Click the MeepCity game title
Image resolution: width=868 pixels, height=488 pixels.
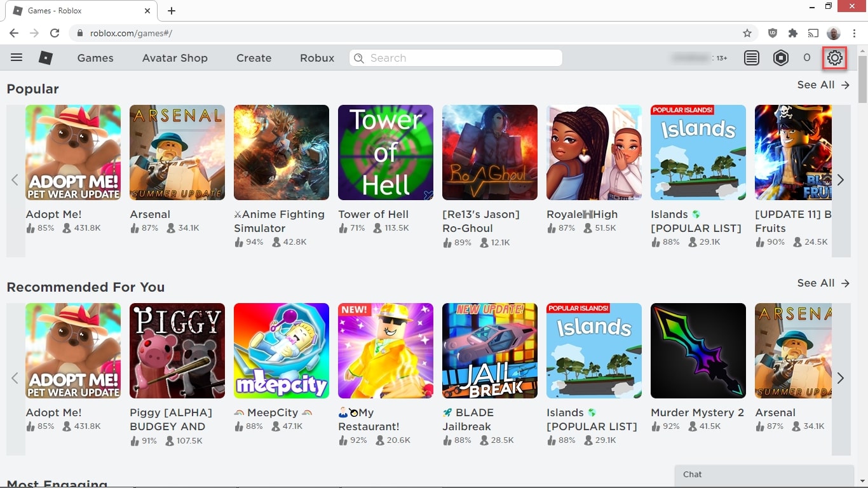click(x=273, y=413)
